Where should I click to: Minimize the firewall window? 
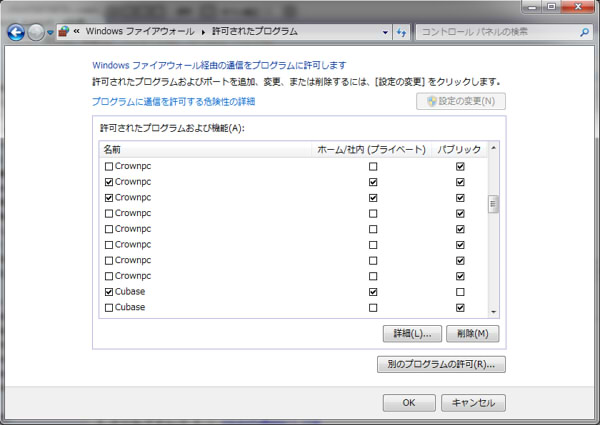[532, 7]
